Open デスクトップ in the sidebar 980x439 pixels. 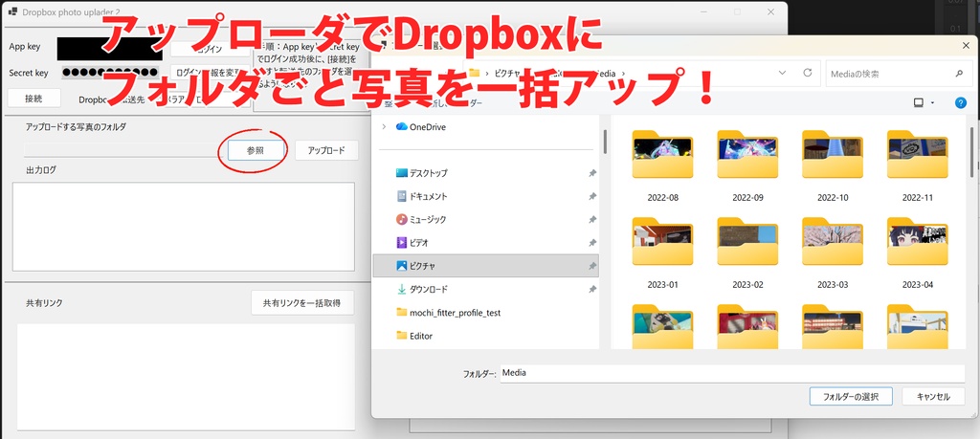[422, 173]
